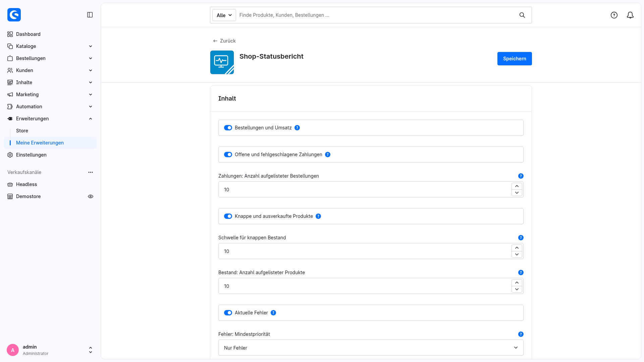Show help for Bestand: Anzahl aufgelisteter Produkte
This screenshot has width=644, height=362.
(x=521, y=273)
